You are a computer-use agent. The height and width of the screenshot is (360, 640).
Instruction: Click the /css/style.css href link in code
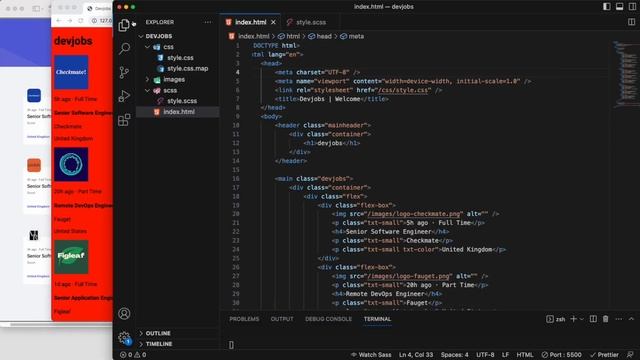pyautogui.click(x=404, y=90)
